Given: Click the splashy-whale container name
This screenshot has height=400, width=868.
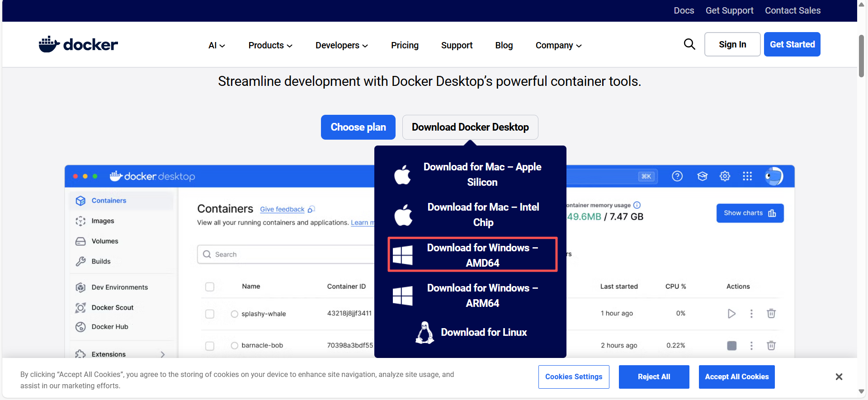Looking at the screenshot, I should click(264, 314).
